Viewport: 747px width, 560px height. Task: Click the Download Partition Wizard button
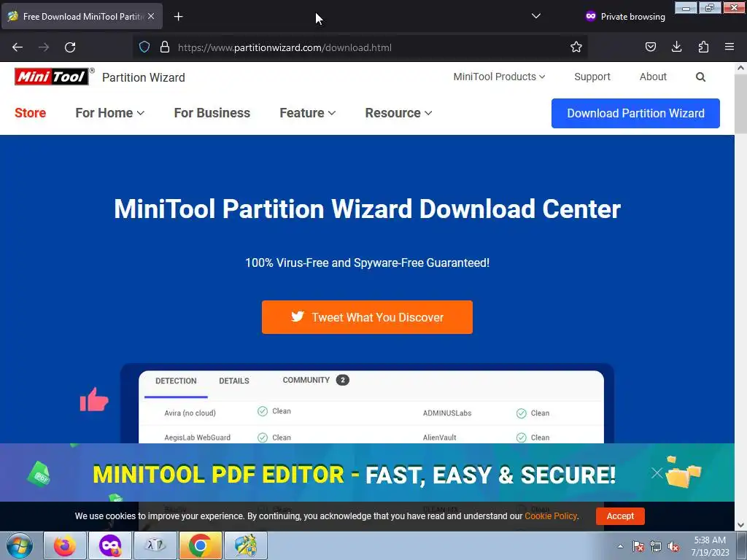(x=635, y=113)
